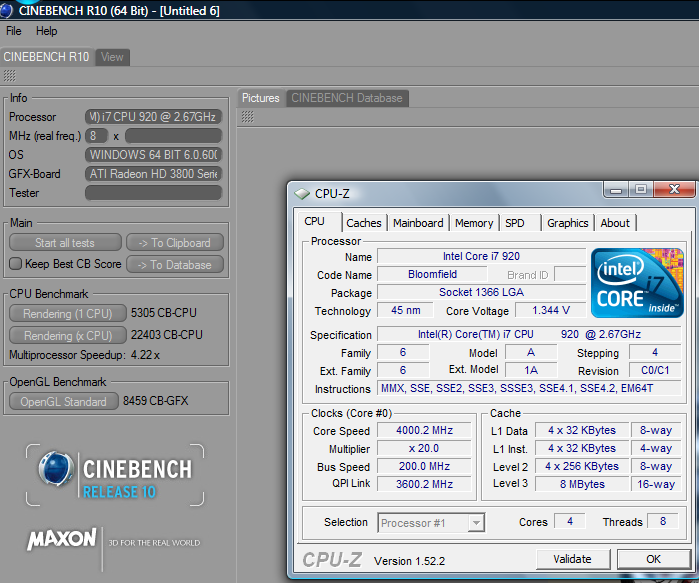This screenshot has height=583, width=699.
Task: Click the grip handle icon under Pictures tab
Action: [247, 117]
